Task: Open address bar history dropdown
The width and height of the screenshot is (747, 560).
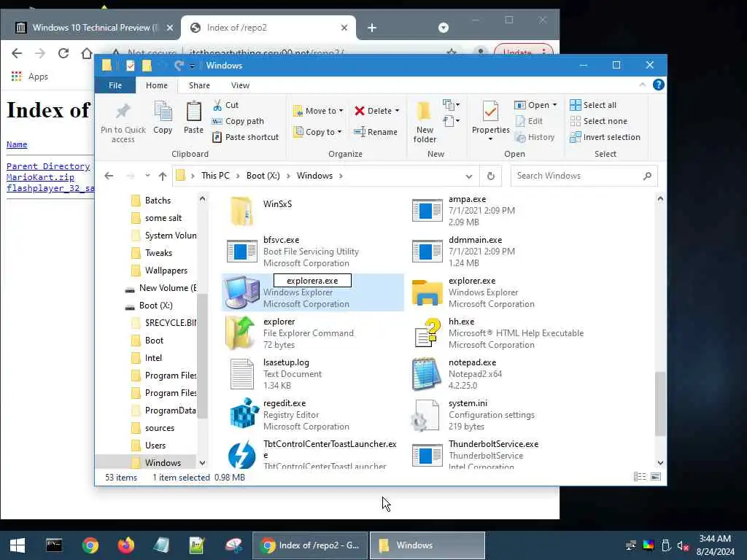Action: tap(469, 176)
